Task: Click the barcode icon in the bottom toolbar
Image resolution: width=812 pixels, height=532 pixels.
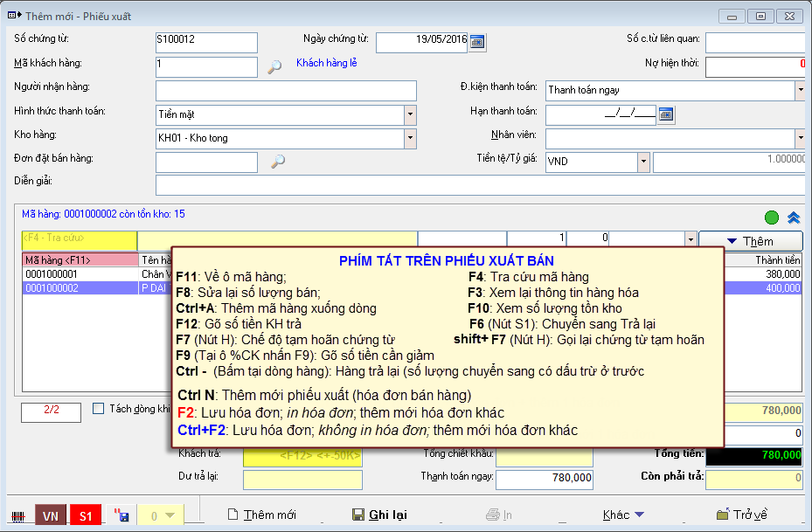Action: point(17,515)
